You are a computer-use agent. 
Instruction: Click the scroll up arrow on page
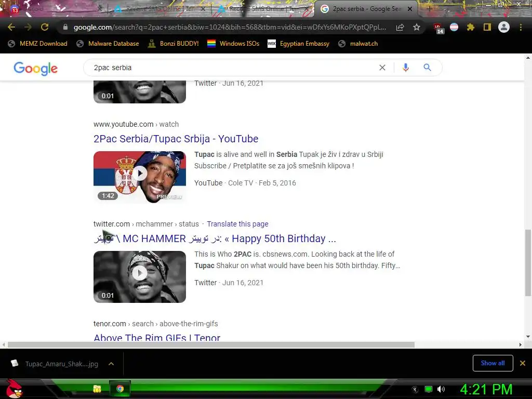pos(528,58)
